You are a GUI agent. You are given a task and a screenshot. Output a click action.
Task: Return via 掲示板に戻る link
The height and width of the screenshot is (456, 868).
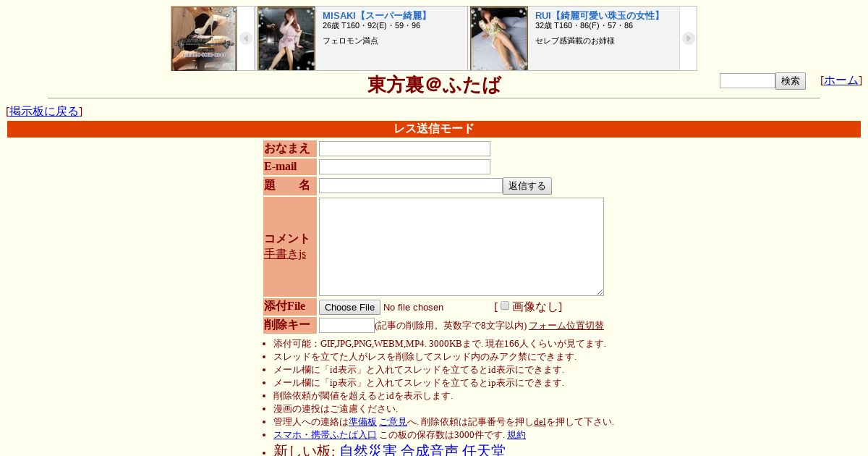(x=44, y=111)
